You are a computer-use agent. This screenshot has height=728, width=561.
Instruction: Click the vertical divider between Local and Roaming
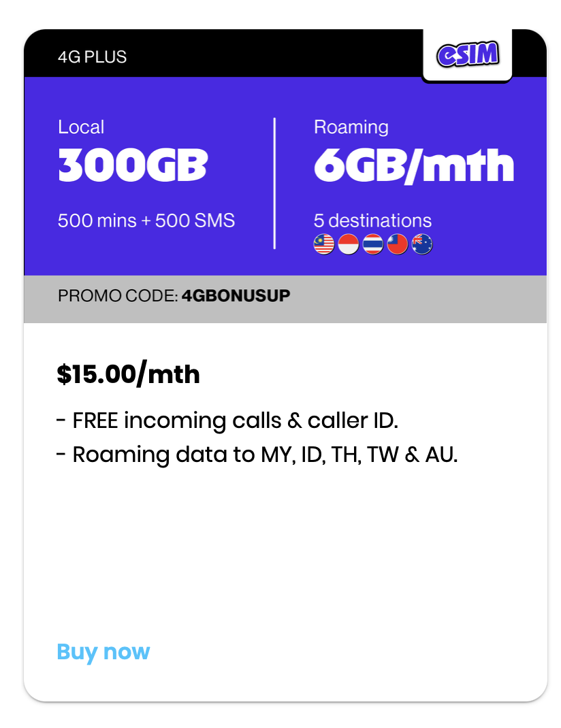(x=274, y=184)
